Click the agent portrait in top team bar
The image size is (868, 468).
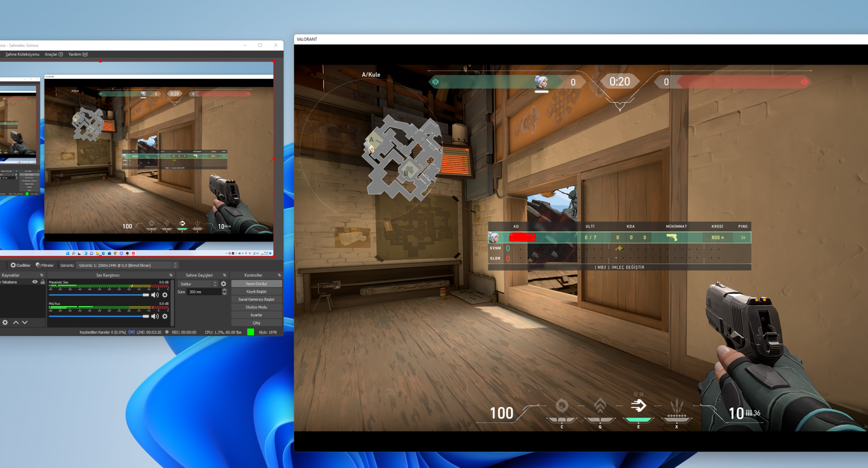coord(541,82)
